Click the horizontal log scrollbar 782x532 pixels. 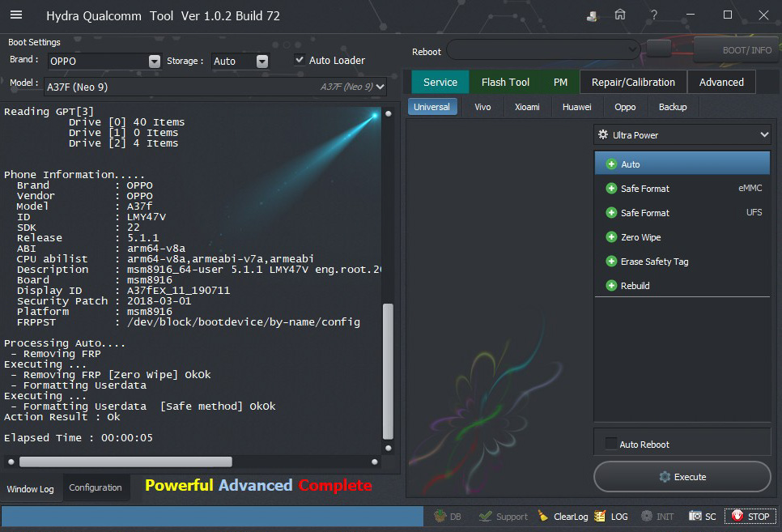125,462
